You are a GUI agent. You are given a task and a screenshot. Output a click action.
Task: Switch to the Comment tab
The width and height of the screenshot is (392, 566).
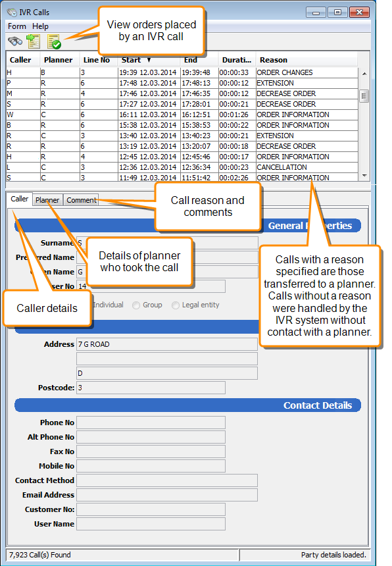[x=82, y=200]
